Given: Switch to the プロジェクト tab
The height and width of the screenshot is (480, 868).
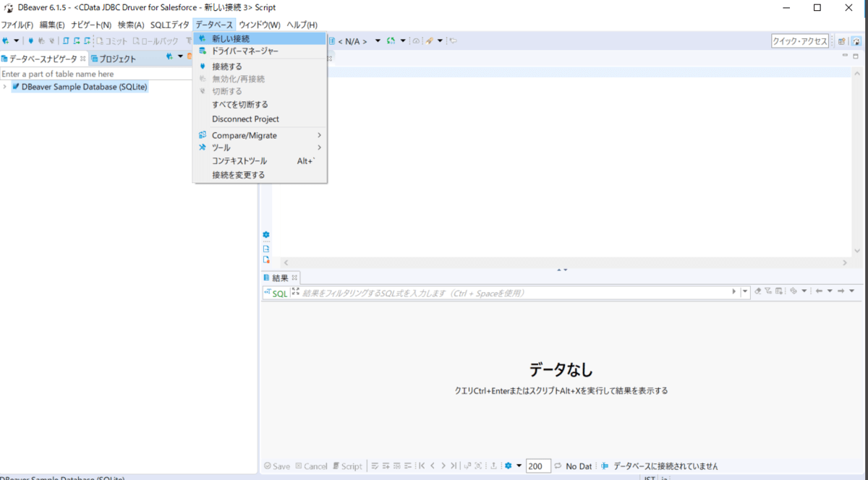Looking at the screenshot, I should (x=114, y=59).
